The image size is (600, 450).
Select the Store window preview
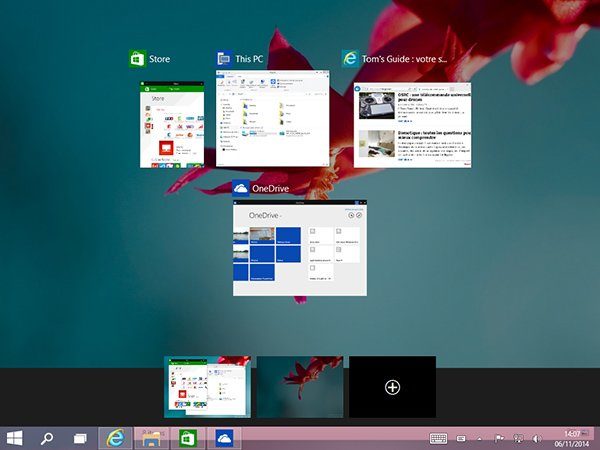pyautogui.click(x=171, y=123)
